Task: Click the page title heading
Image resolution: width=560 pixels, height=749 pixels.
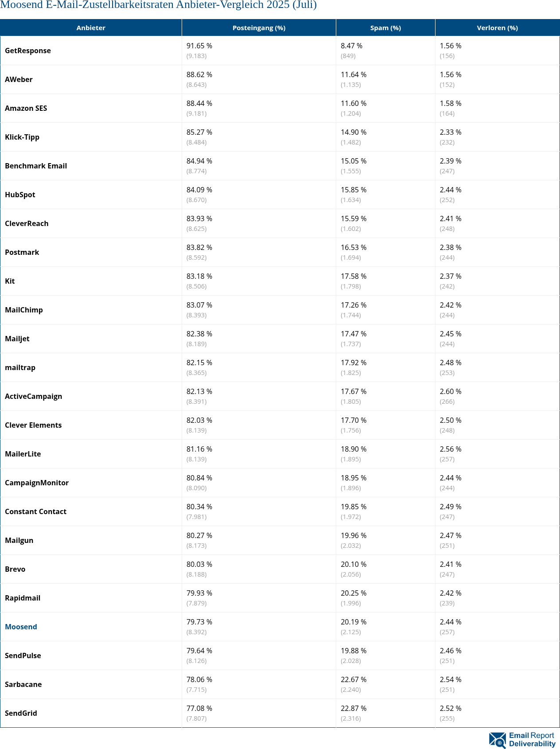Action: coord(159,5)
